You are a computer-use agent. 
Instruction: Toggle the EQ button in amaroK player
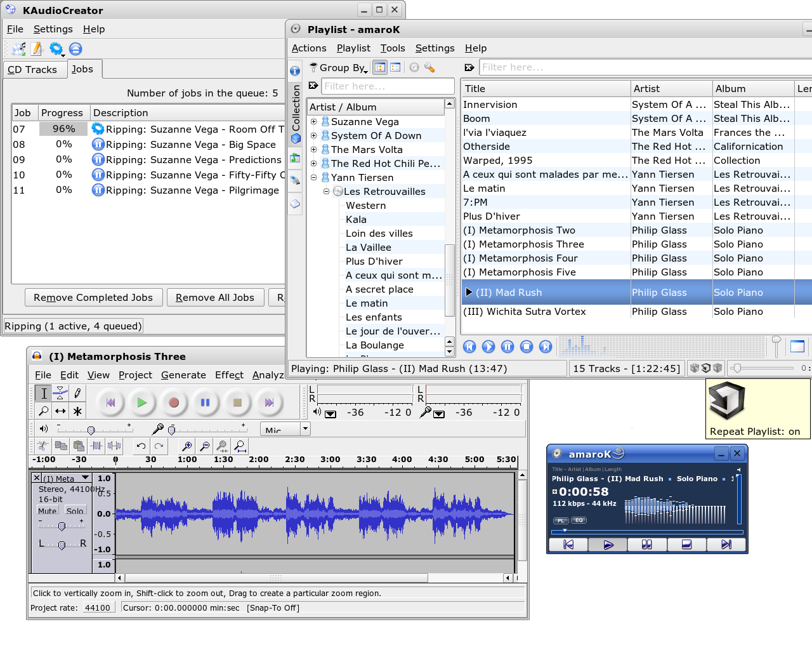click(579, 521)
